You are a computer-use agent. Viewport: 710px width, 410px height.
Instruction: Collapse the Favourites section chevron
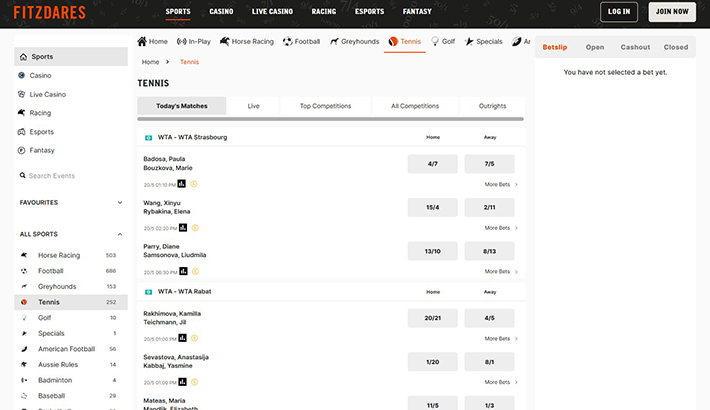pos(120,203)
